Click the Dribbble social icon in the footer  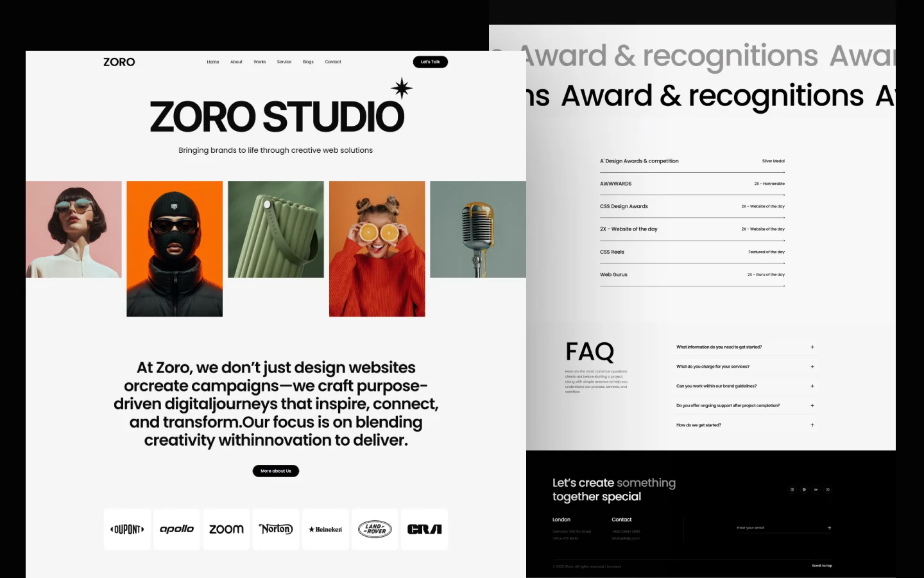804,489
